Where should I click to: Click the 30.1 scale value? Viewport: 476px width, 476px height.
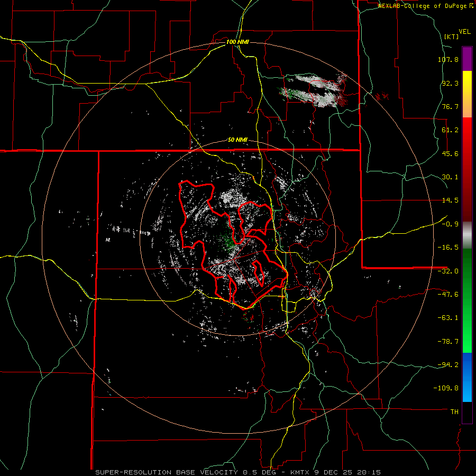[450, 177]
